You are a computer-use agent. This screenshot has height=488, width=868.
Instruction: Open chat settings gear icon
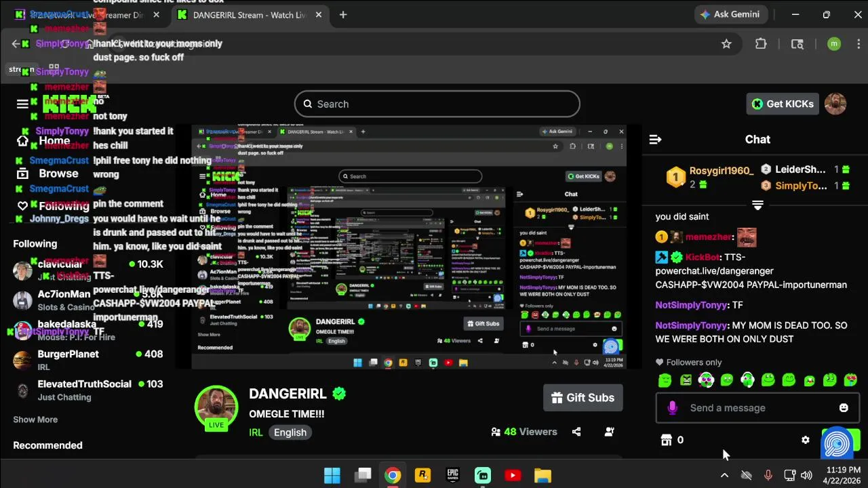click(x=805, y=440)
